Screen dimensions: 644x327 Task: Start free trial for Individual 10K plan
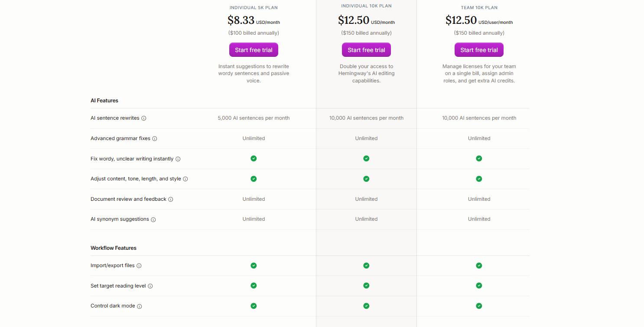366,50
